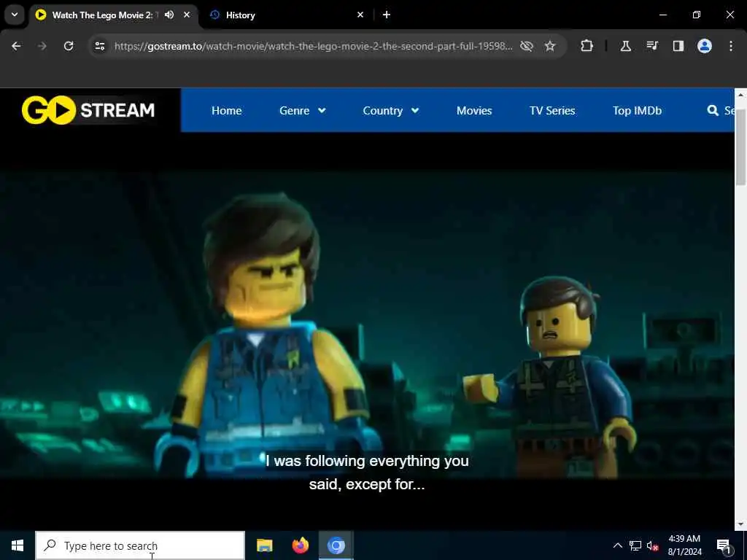Bookmark this page with the star
This screenshot has width=747, height=560.
(x=550, y=46)
